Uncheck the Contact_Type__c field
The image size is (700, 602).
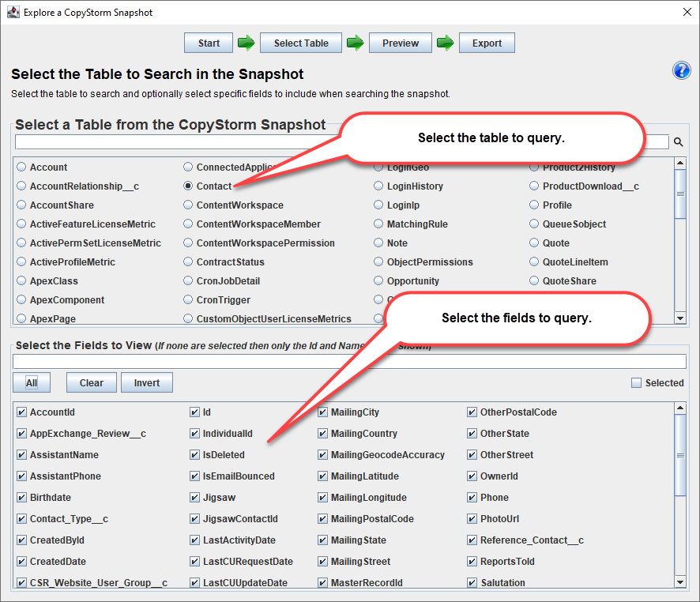click(x=21, y=518)
